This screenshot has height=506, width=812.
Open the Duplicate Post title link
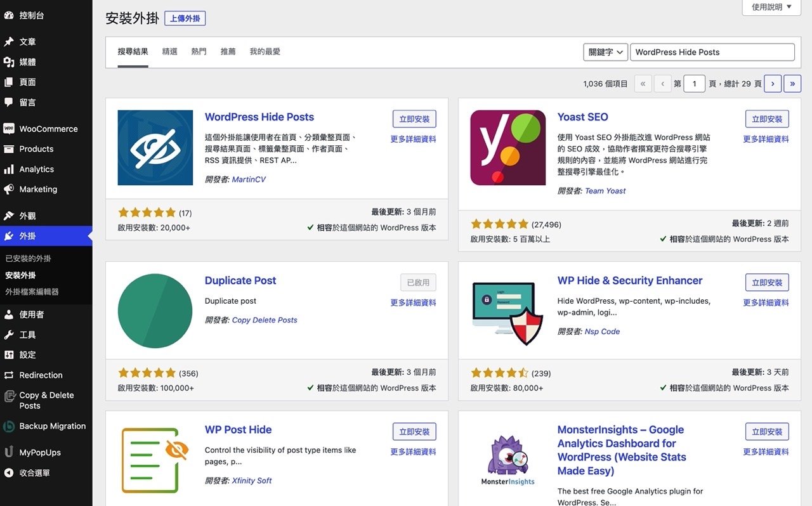(x=240, y=281)
